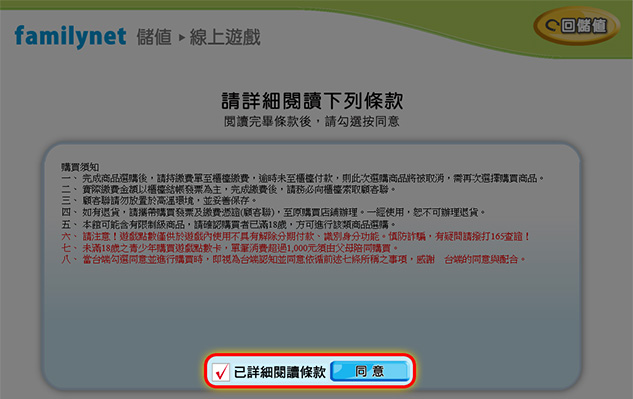The width and height of the screenshot is (633, 399).
Task: Tick the 已詳細閱讀條款 checkbox
Action: 221,372
